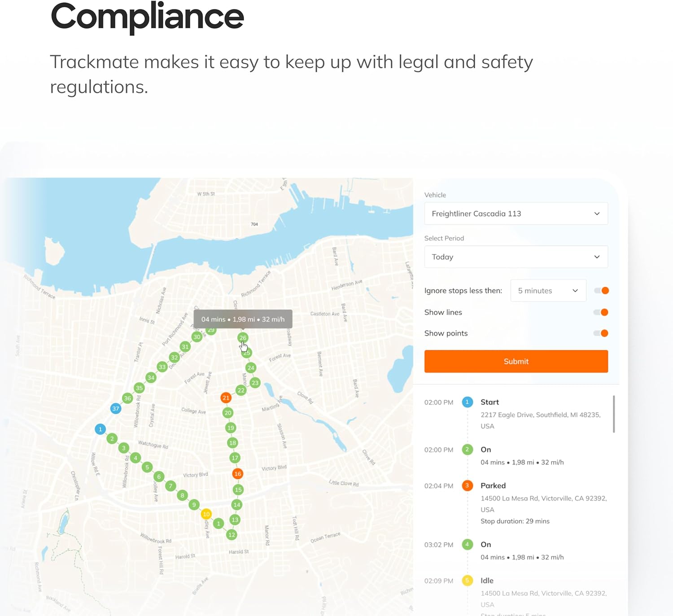The width and height of the screenshot is (673, 616).
Task: Click the 03:02 PM timestamp
Action: coord(439,545)
